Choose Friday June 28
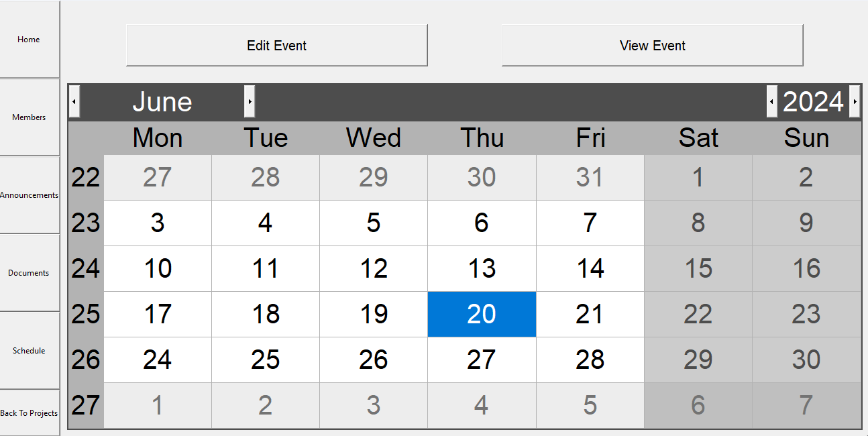The image size is (868, 436). pyautogui.click(x=590, y=360)
